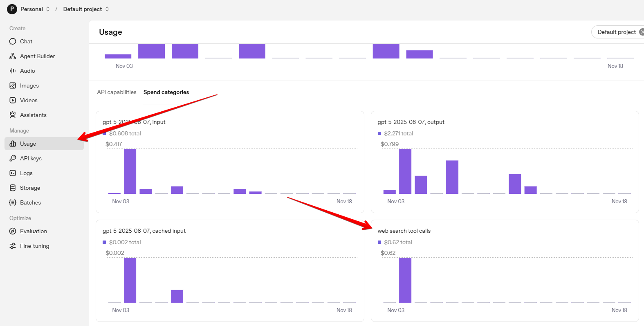The width and height of the screenshot is (644, 326).
Task: Click the 'gpt-5-2025-08-07, output' card title
Action: click(x=411, y=122)
